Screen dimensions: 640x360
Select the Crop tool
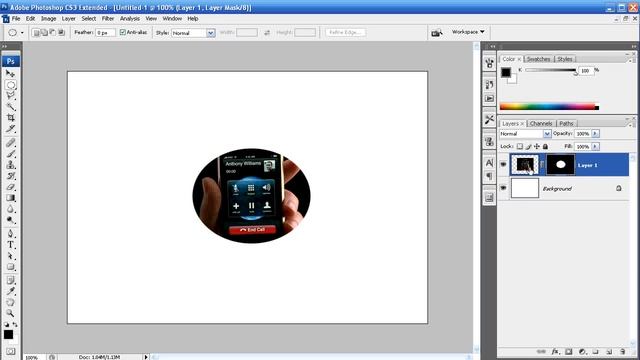(x=11, y=118)
